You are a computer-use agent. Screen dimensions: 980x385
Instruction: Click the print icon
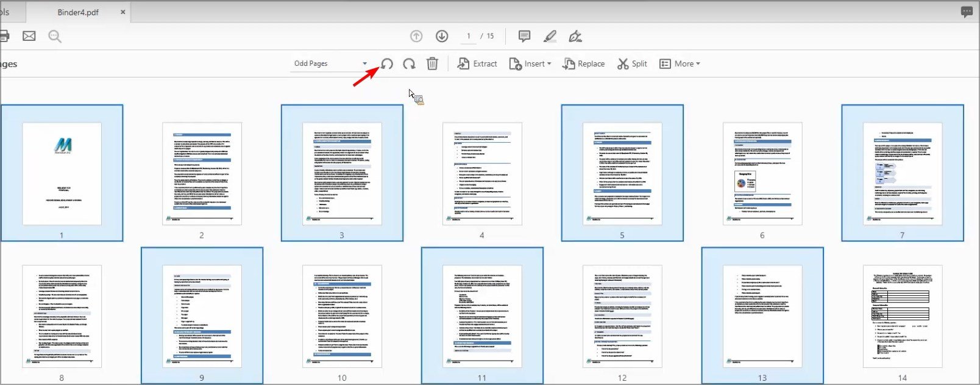pos(4,36)
